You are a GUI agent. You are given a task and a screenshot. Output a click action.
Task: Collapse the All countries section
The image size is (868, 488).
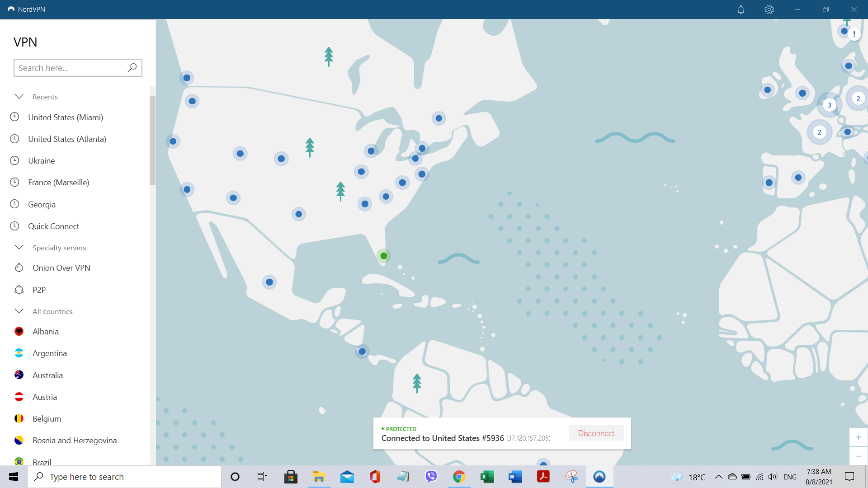[x=19, y=311]
